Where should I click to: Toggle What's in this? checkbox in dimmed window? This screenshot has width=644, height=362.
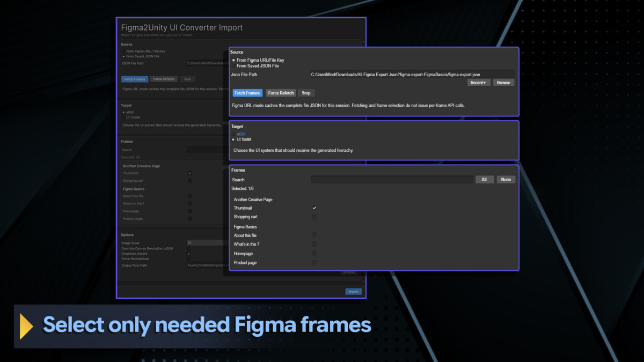[190, 204]
